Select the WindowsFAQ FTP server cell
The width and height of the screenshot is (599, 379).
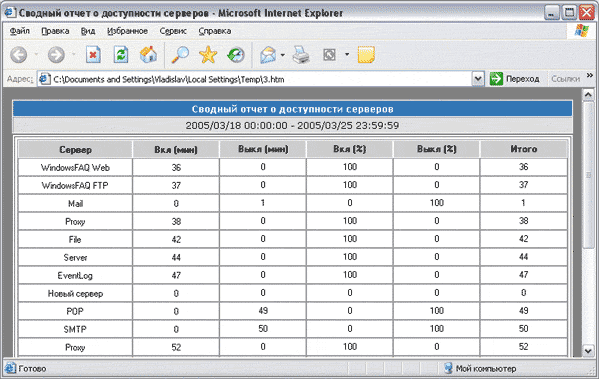[x=75, y=185]
